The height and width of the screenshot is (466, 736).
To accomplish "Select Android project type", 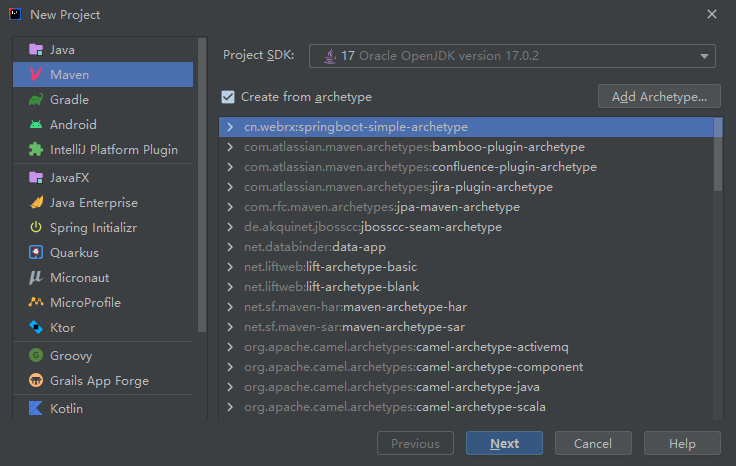I will tap(103, 124).
